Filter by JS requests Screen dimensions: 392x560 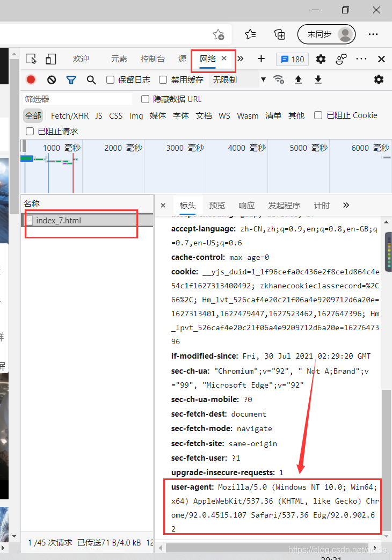tap(99, 116)
